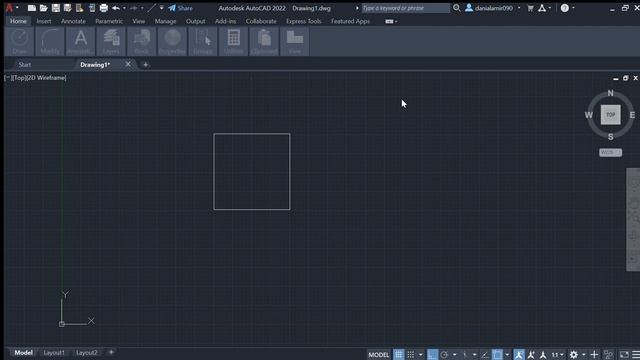640x360 pixels.
Task: Click the Share button
Action: (x=180, y=8)
